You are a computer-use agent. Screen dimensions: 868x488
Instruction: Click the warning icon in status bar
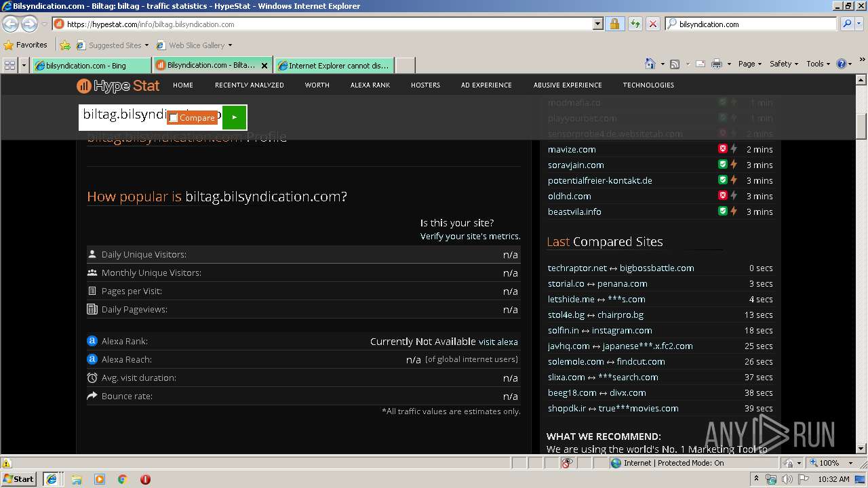pos(7,463)
